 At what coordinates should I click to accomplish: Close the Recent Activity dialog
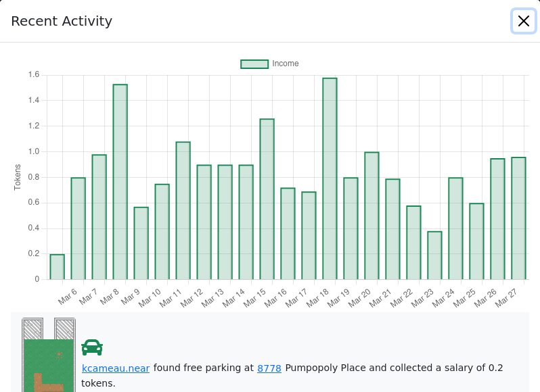[x=524, y=21]
